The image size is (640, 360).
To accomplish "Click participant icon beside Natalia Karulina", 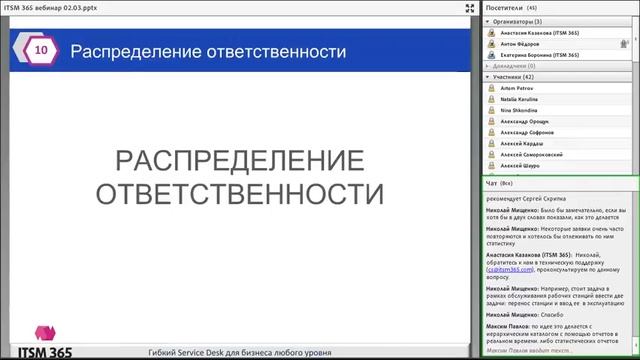I will 491,99.
